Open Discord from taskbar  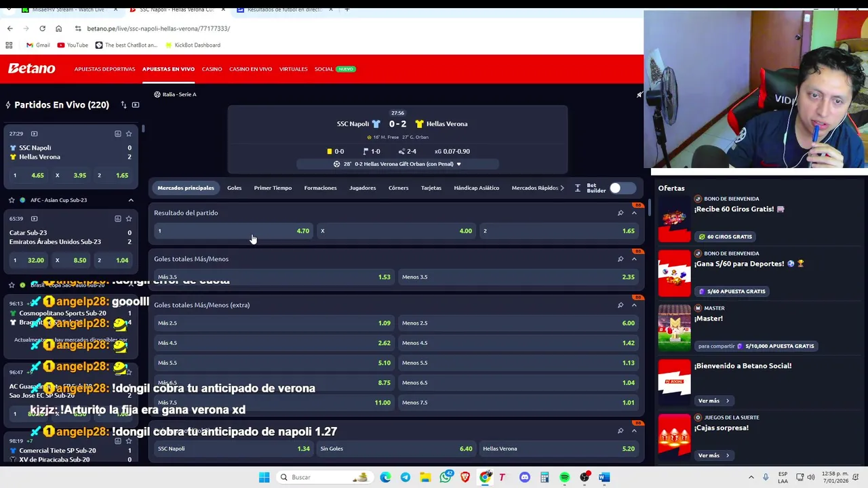(524, 477)
